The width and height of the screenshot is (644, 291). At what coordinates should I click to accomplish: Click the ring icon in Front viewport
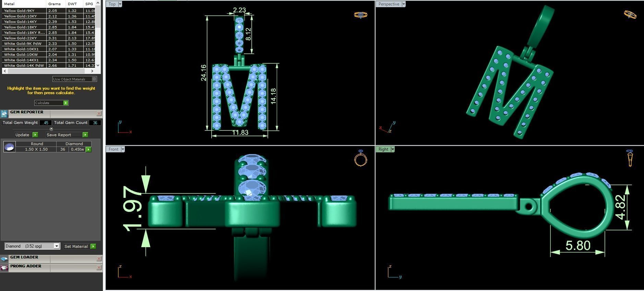coord(360,158)
